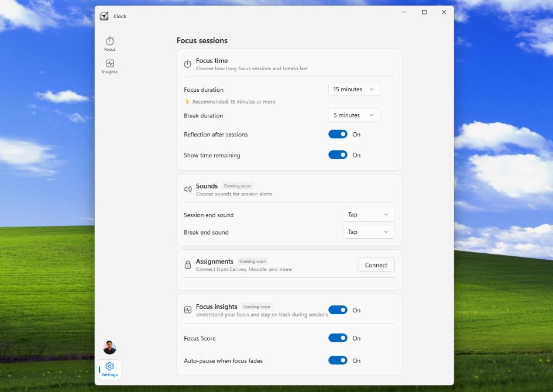Click the Coming soon badge beside Focus insights
The image size is (553, 392).
(256, 307)
